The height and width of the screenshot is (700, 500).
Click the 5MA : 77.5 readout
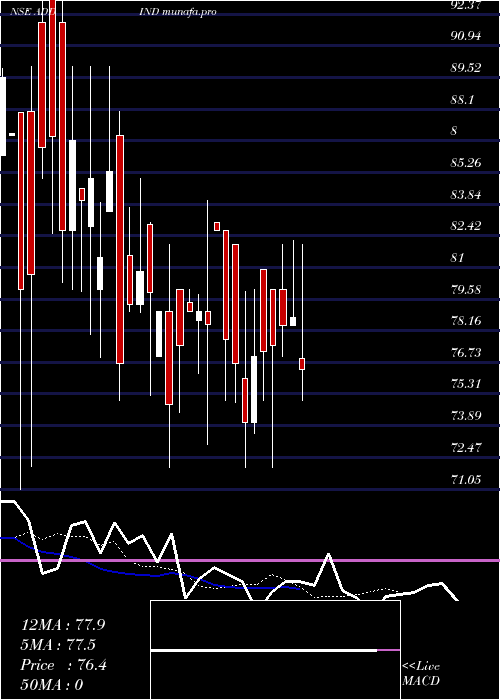[58, 645]
